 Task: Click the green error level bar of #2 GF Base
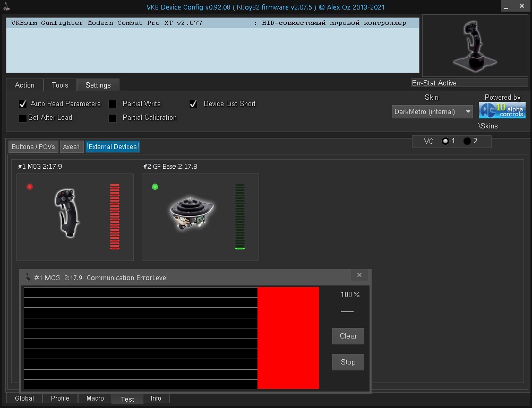click(240, 216)
